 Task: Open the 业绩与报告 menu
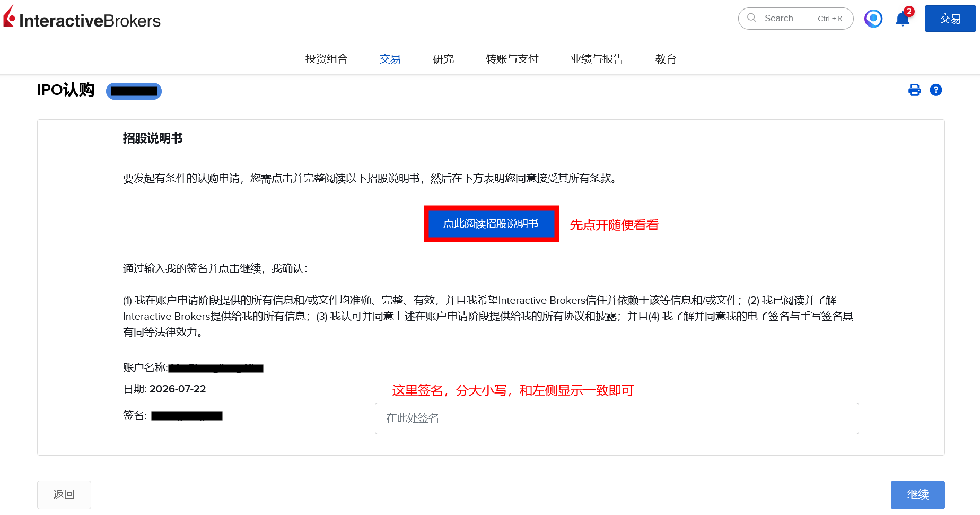pyautogui.click(x=597, y=59)
